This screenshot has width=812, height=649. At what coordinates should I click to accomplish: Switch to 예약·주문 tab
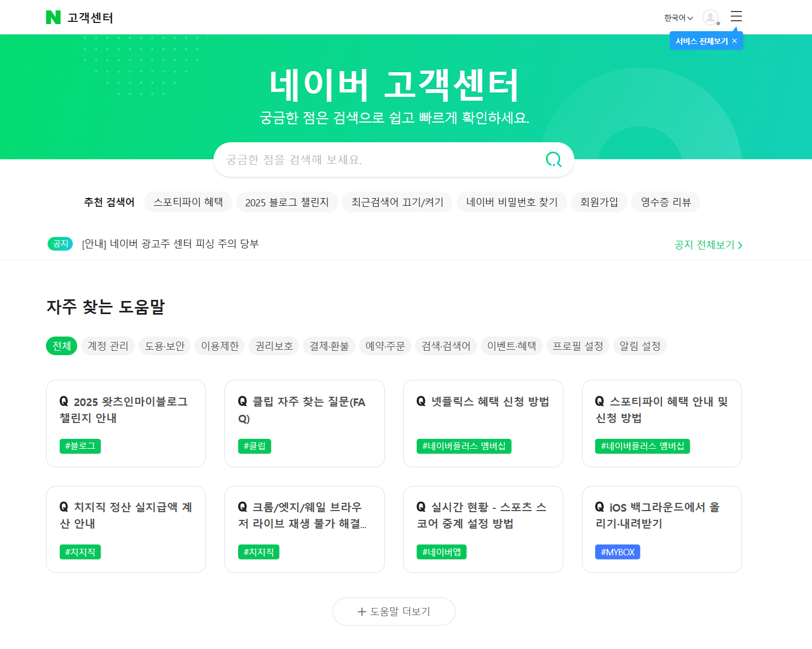[x=385, y=346]
